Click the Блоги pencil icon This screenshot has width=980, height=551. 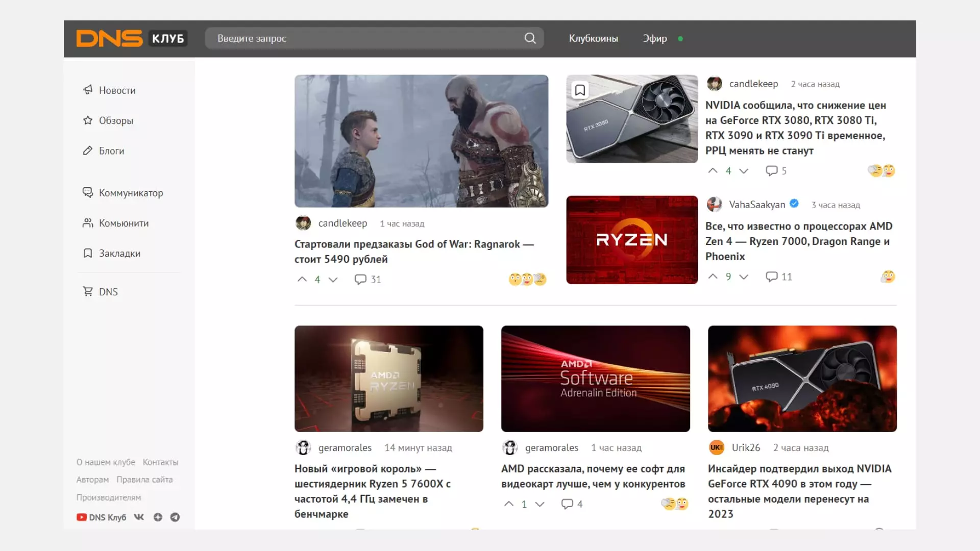coord(88,151)
